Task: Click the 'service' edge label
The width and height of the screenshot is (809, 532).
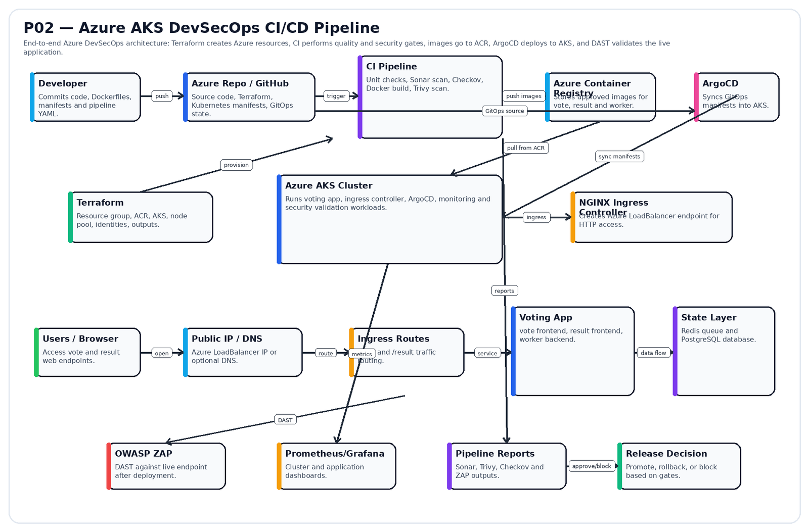Action: [x=487, y=353]
